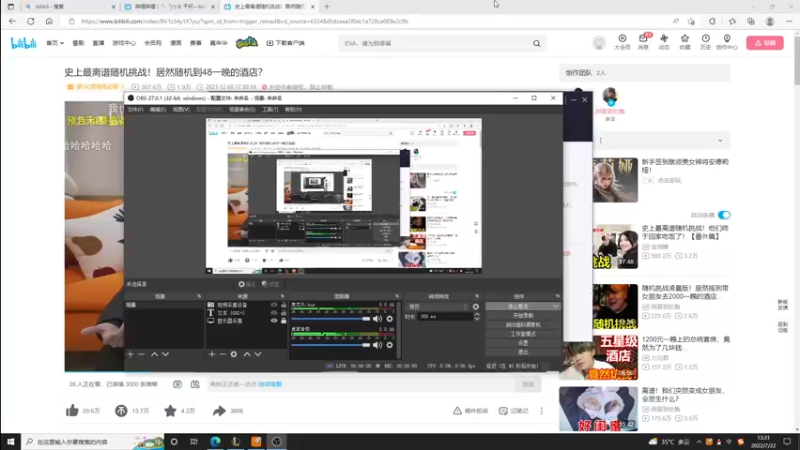This screenshot has width=800, height=450.
Task: Open OBS transition type combo box
Action: coord(438,307)
